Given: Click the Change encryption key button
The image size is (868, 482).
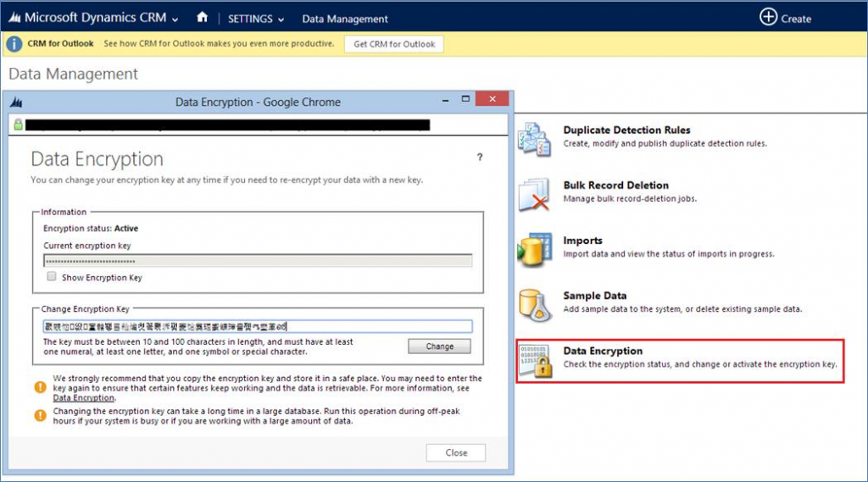Looking at the screenshot, I should [440, 346].
